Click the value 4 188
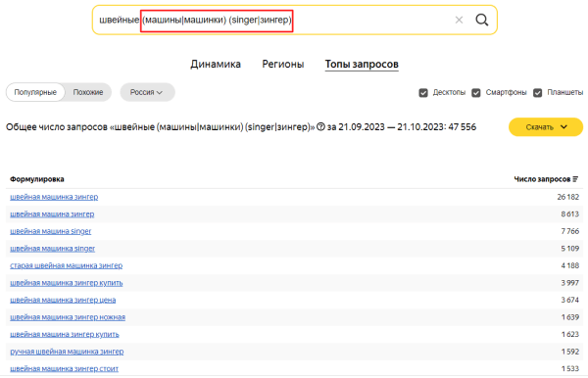The height and width of the screenshot is (378, 588). [570, 265]
